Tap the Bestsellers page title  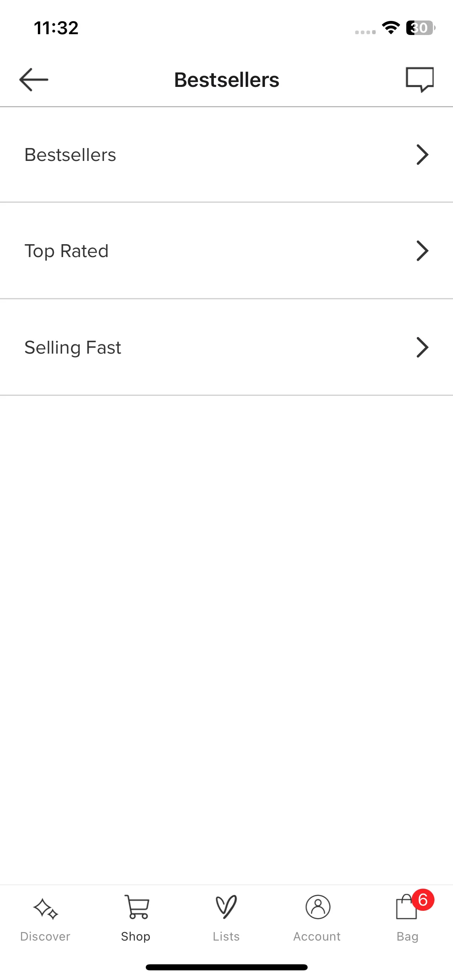coord(227,80)
